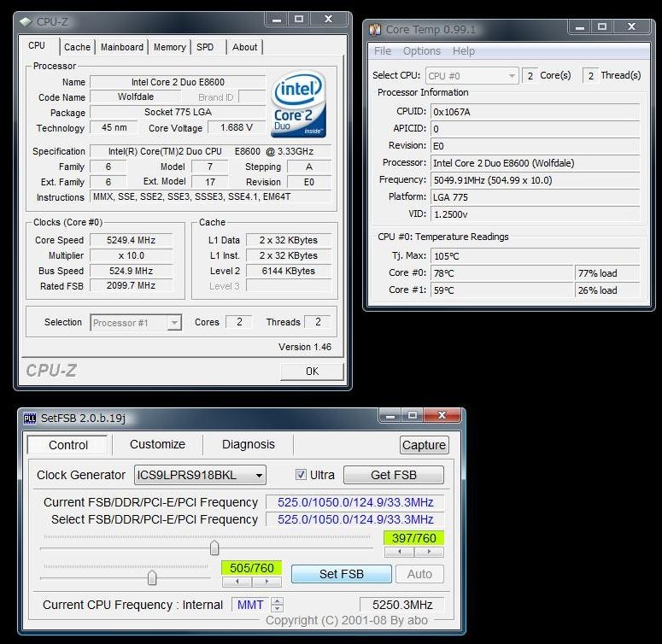Click the Intel Core 2 Duo logo
The width and height of the screenshot is (662, 644).
tap(298, 104)
